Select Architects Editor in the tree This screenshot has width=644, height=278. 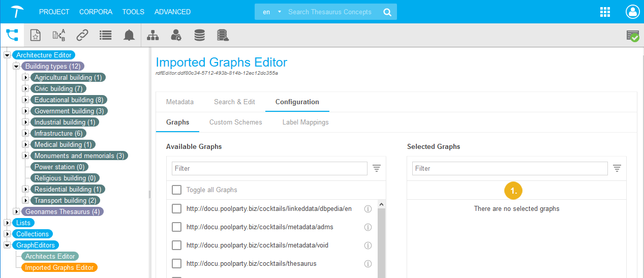coord(50,257)
